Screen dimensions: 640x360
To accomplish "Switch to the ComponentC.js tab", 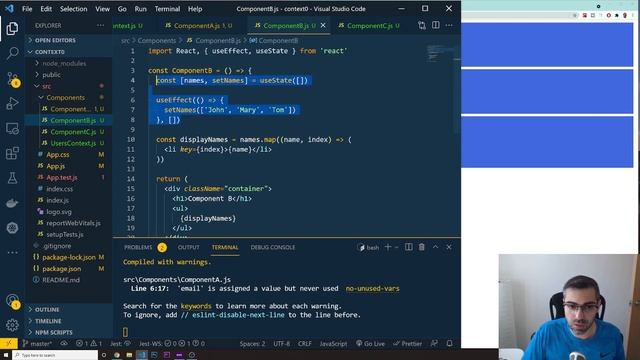I will click(x=369, y=25).
